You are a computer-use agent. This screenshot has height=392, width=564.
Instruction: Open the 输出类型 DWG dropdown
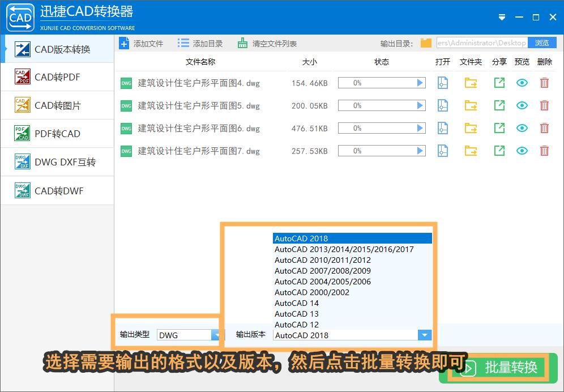[216, 335]
